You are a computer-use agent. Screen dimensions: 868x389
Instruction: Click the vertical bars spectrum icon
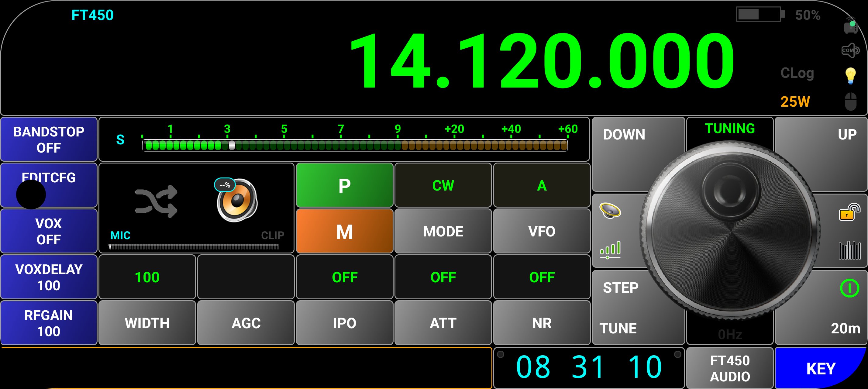click(x=849, y=250)
